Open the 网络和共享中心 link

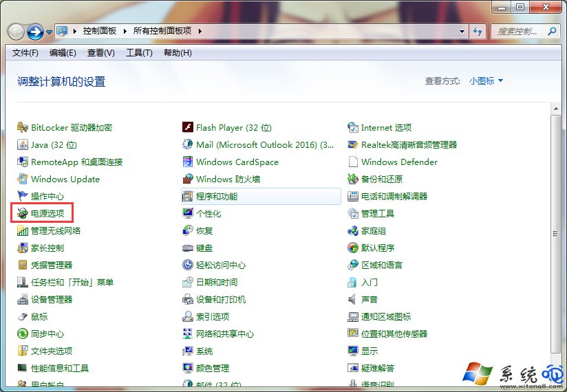tap(225, 334)
